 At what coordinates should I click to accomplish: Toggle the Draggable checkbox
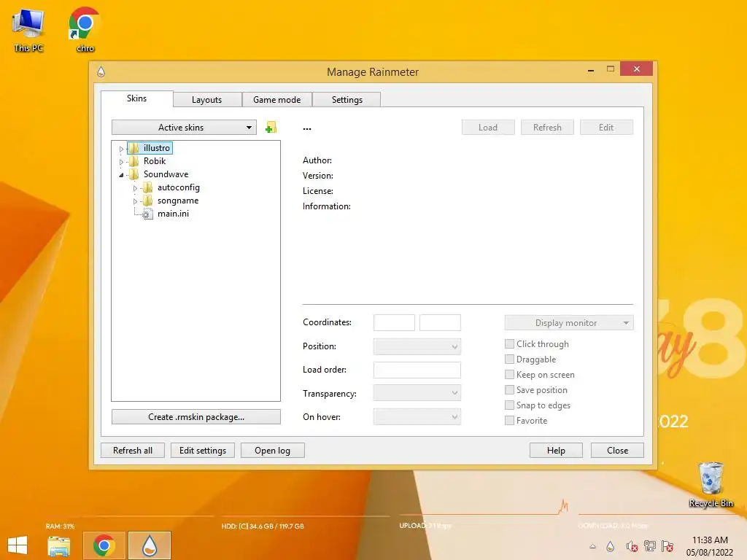point(509,359)
